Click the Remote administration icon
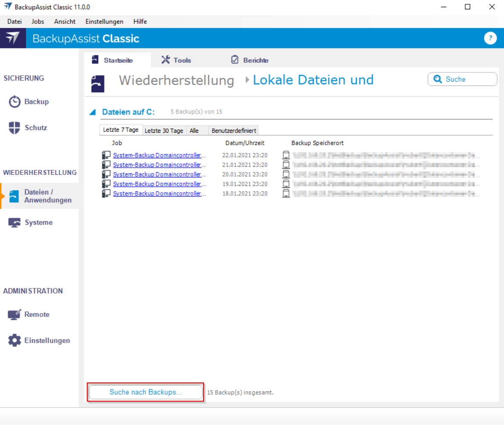 [x=14, y=315]
